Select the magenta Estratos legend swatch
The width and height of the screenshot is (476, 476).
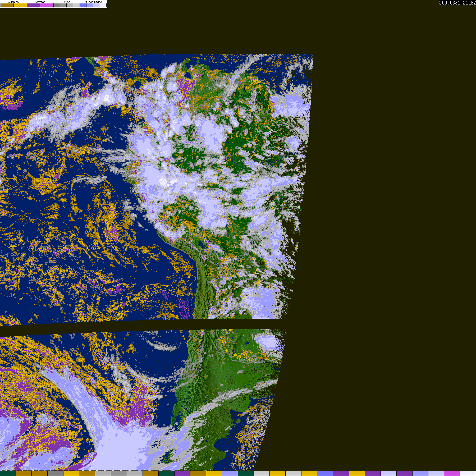point(47,5)
